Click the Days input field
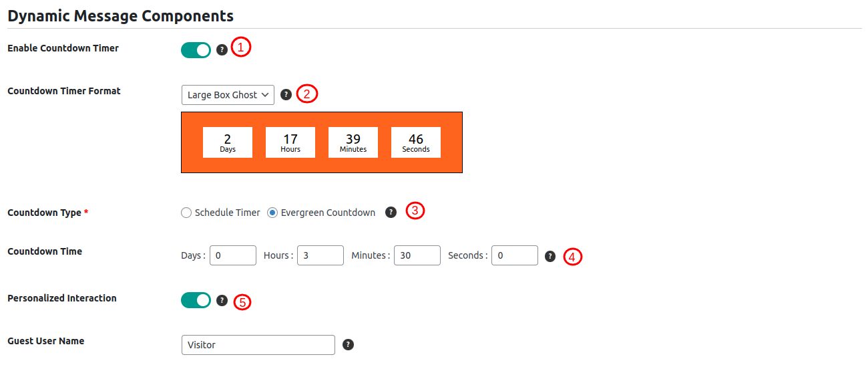Image resolution: width=868 pixels, height=367 pixels. [233, 255]
